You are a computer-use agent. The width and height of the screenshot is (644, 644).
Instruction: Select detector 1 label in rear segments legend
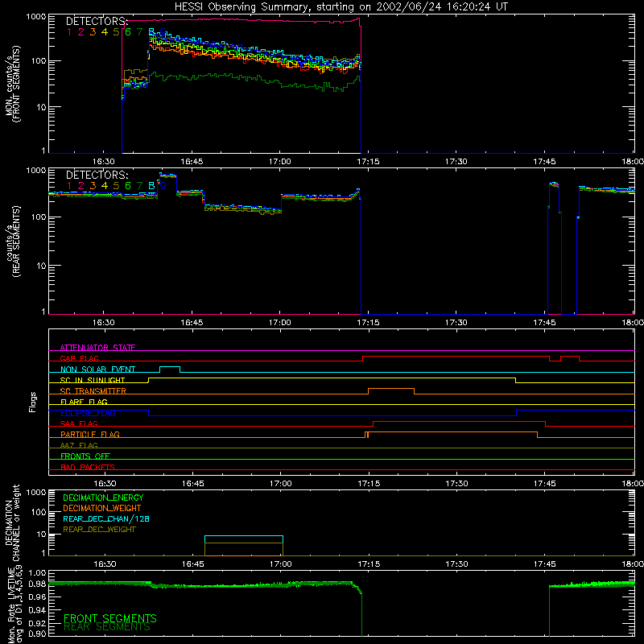click(x=69, y=186)
